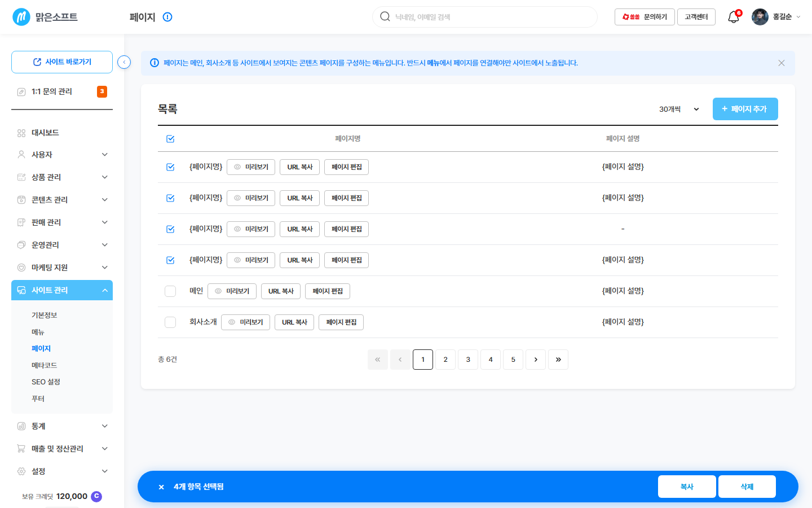The image size is (812, 508).
Task: Click the 운영관리 icon
Action: [21, 244]
